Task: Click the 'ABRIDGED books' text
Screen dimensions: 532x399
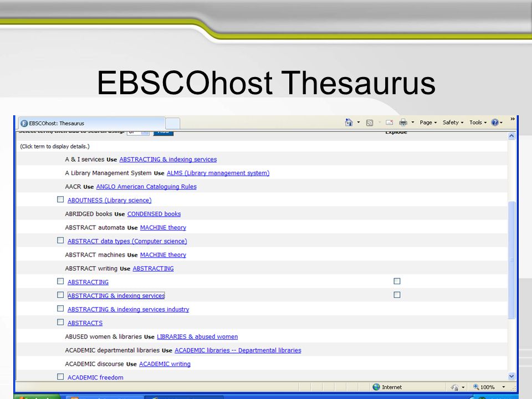Action: [x=88, y=214]
